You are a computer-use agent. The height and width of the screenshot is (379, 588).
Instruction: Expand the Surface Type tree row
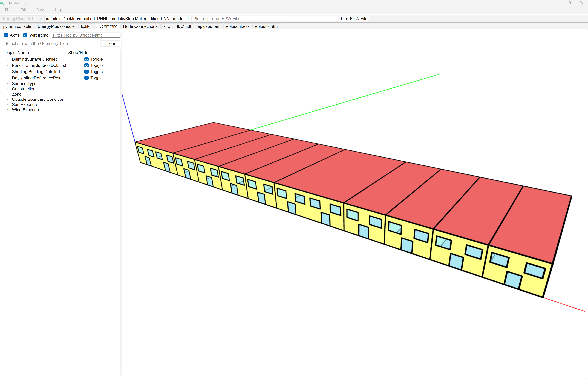pos(7,84)
